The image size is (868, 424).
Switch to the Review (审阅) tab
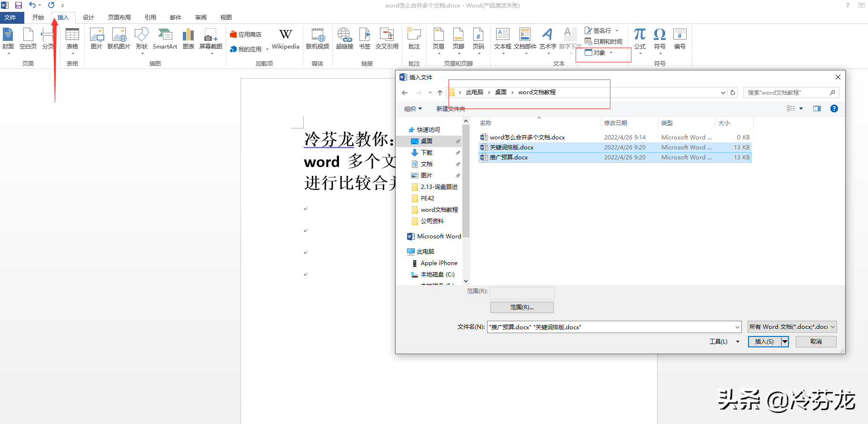tap(201, 18)
